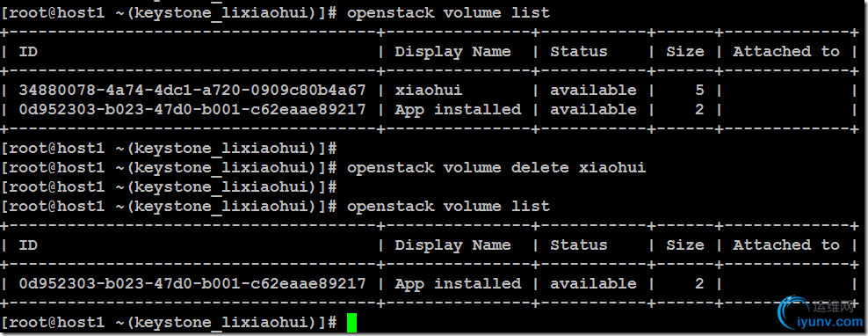Click first table's Display Name header
This screenshot has width=868, height=336.
tap(452, 52)
